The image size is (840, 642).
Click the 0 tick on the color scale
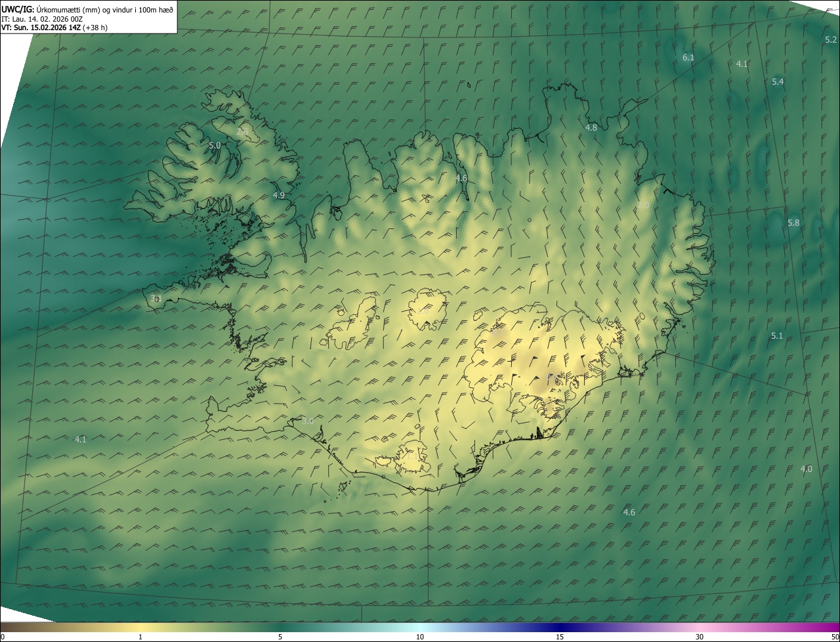(x=2, y=637)
